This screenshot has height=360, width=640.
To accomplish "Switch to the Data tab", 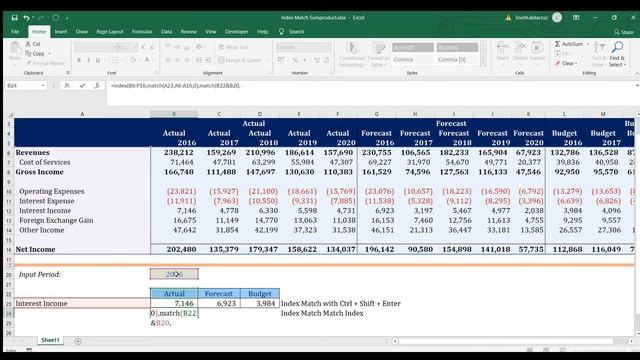I will coord(167,31).
